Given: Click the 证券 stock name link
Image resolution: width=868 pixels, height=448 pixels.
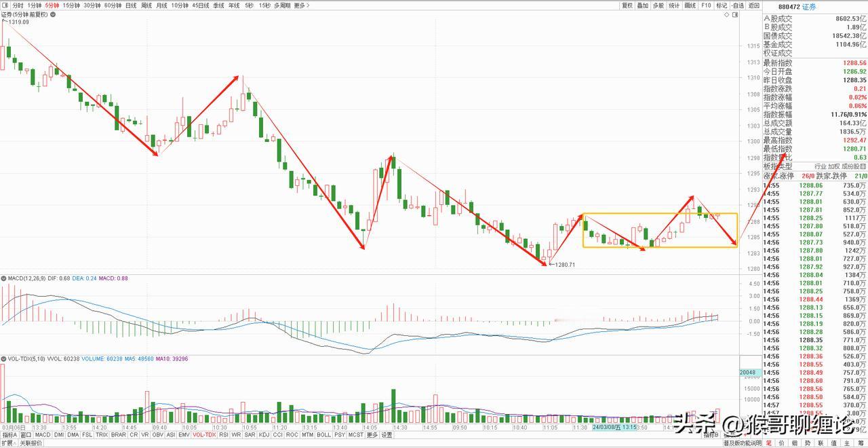Looking at the screenshot, I should [809, 7].
